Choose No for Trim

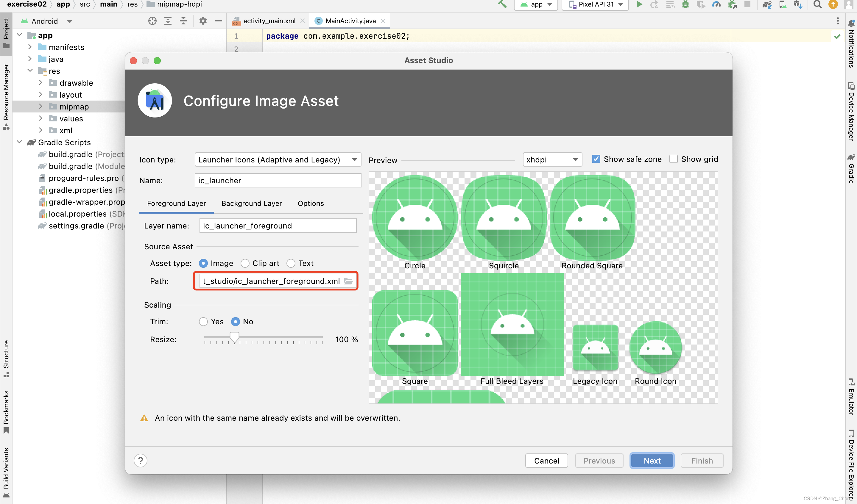[235, 322]
